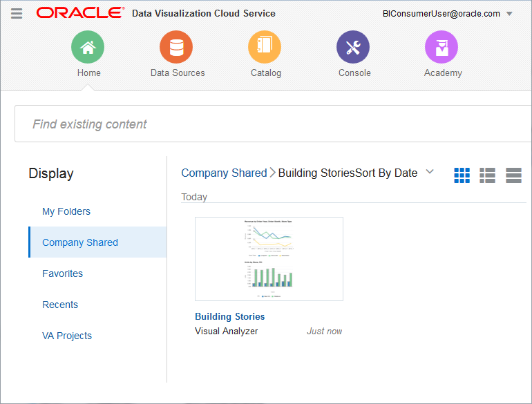Select VA Projects in Display panel
The width and height of the screenshot is (532, 404).
67,336
